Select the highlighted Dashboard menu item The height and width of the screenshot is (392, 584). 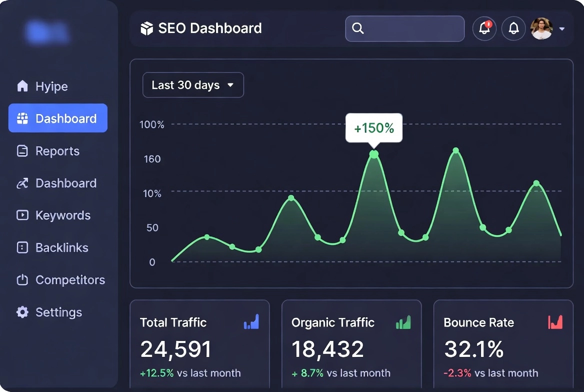coord(58,118)
